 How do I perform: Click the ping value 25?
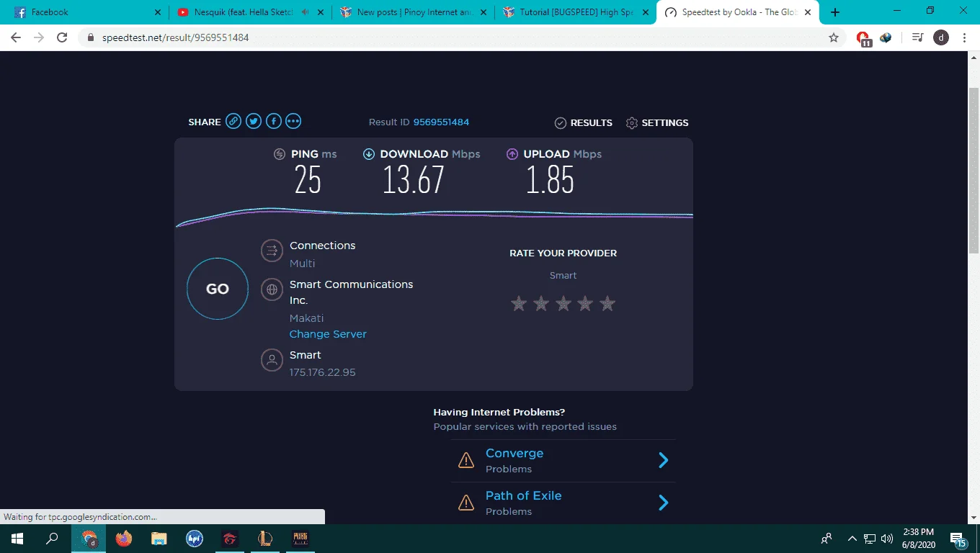(x=308, y=180)
